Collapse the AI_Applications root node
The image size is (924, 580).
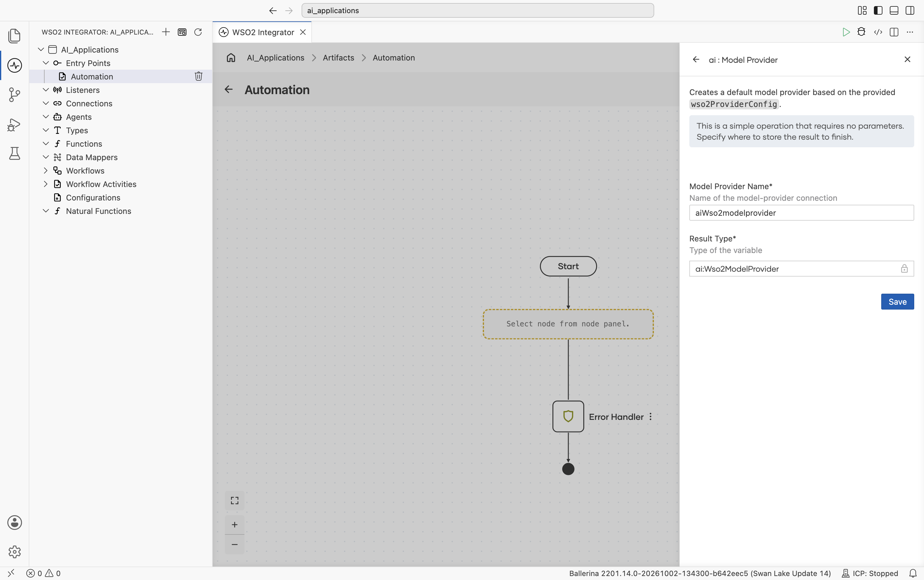point(41,50)
